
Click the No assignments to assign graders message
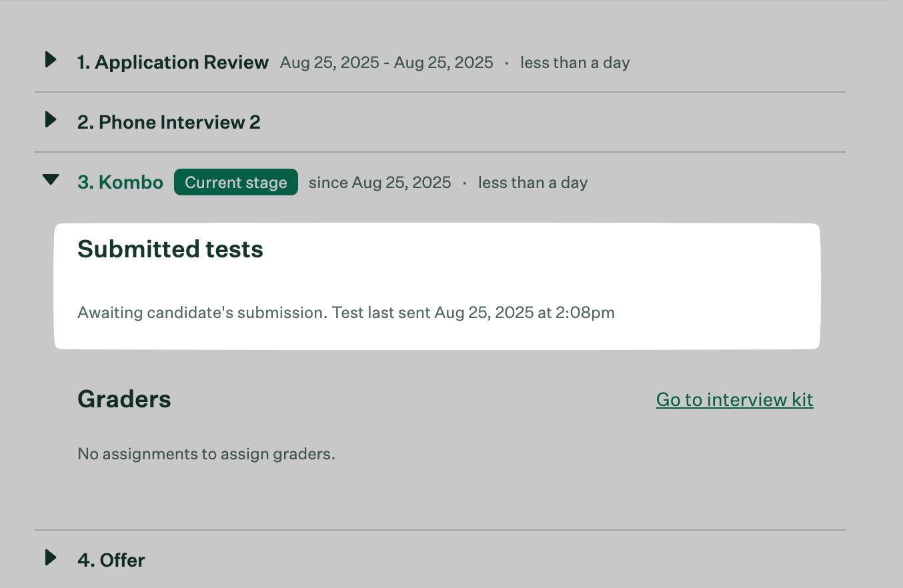coord(206,454)
